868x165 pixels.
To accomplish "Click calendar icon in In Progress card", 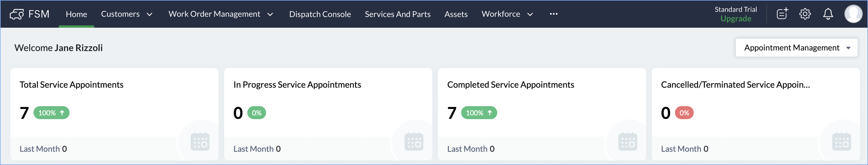I will point(414,141).
